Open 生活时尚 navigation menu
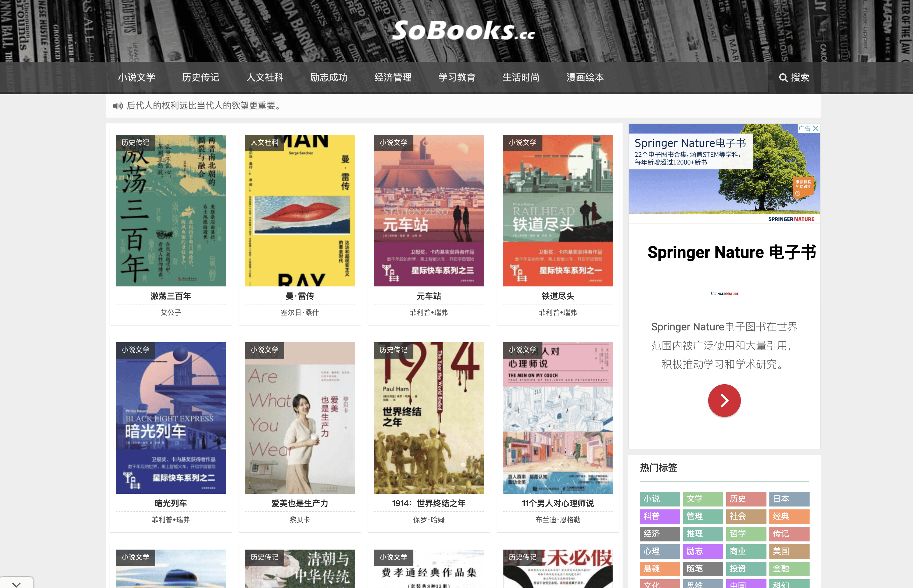 pos(521,77)
